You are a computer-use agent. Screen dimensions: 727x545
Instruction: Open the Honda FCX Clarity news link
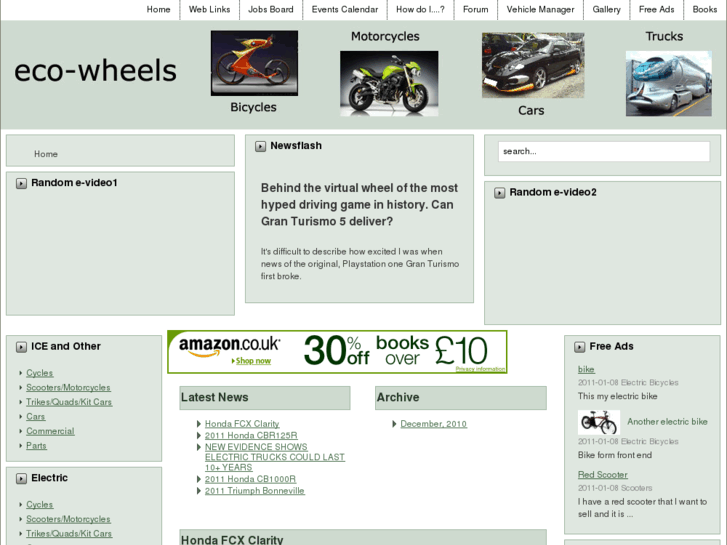[x=242, y=423]
